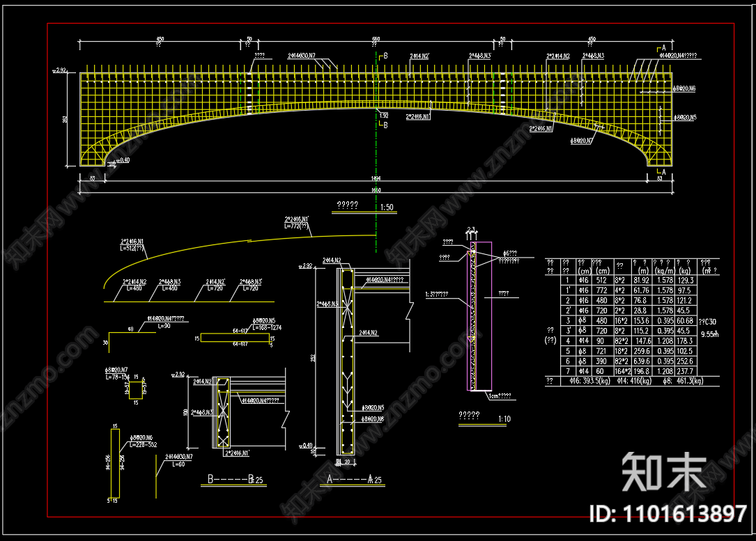The height and width of the screenshot is (541, 756).
Task: Click the '81.92' total length table cell
Action: point(641,281)
